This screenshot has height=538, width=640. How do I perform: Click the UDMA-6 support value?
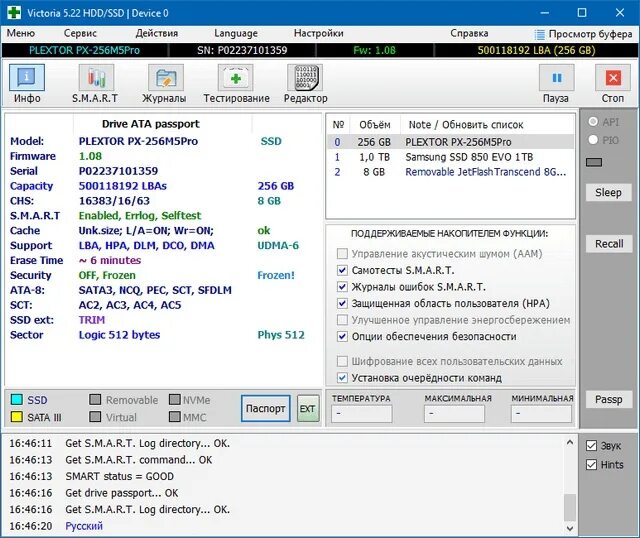tap(278, 245)
